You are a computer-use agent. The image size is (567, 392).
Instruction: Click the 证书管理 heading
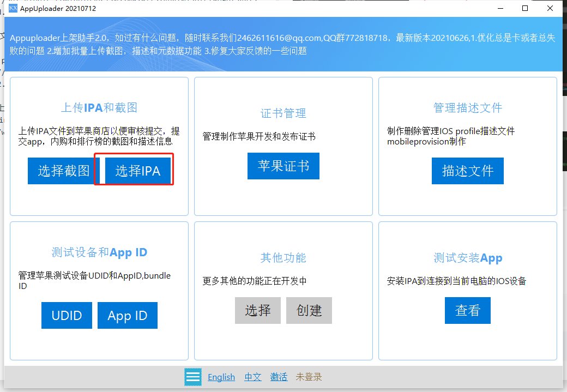tap(283, 113)
